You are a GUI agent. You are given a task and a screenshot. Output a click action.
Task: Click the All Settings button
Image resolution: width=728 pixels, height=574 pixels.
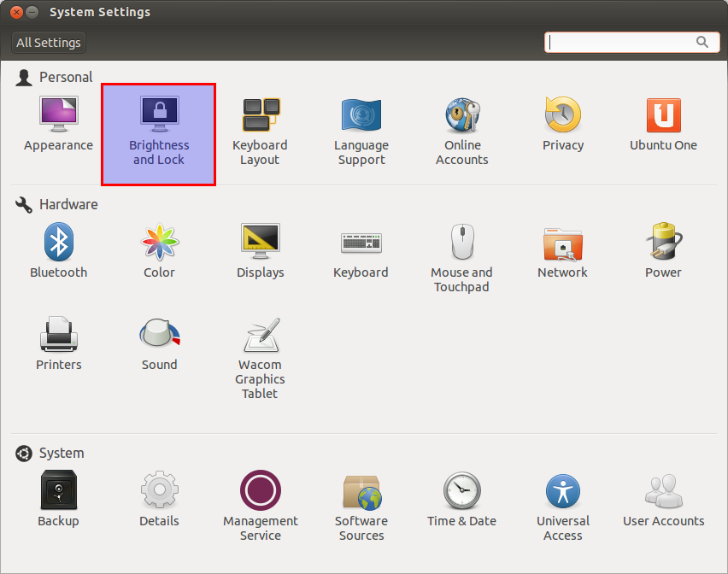tap(48, 42)
